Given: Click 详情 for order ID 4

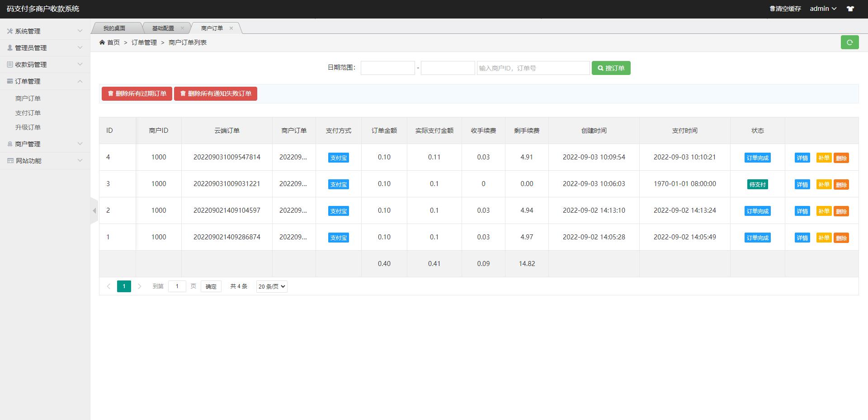Looking at the screenshot, I should pyautogui.click(x=802, y=158).
